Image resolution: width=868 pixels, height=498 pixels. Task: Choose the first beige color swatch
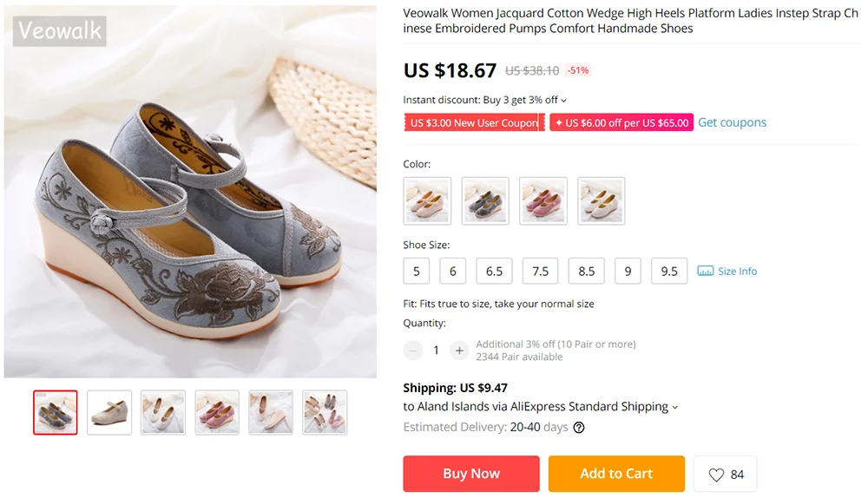(427, 201)
